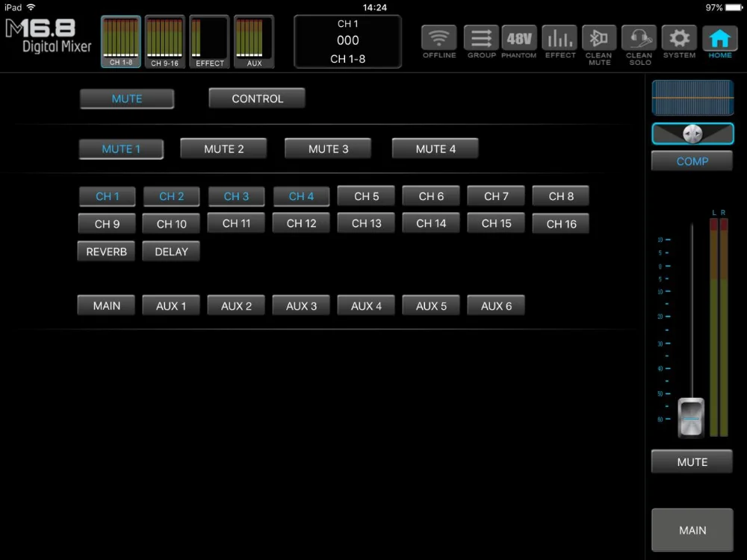747x560 pixels.
Task: Switch to the CONTROL tab
Action: coord(257,99)
